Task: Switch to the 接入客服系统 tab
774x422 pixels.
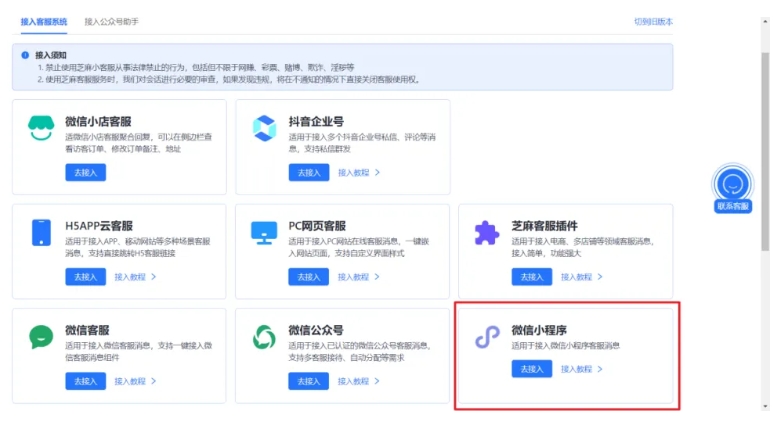Action: click(x=44, y=22)
